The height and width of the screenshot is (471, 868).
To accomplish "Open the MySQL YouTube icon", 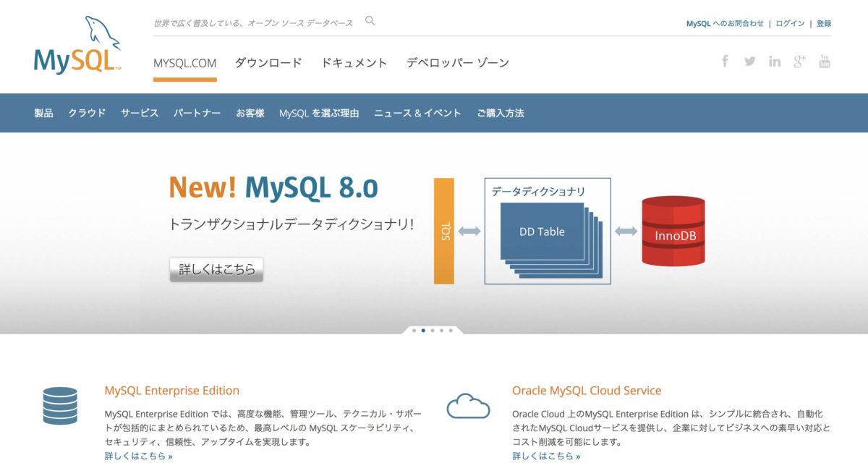I will (x=825, y=61).
